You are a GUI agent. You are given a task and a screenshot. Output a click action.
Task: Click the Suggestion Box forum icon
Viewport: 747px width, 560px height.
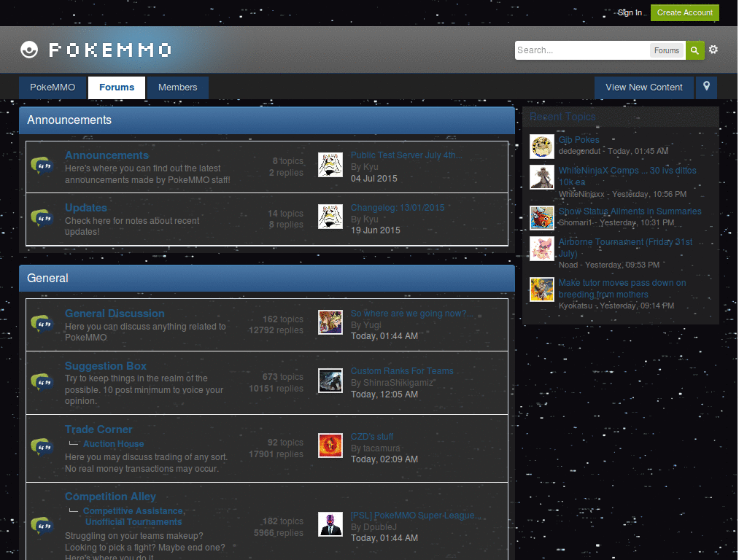[x=42, y=382]
